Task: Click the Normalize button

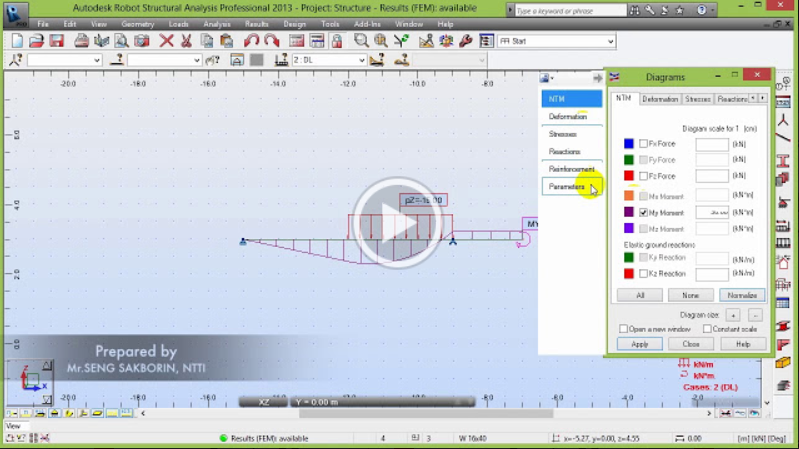Action: click(x=742, y=295)
